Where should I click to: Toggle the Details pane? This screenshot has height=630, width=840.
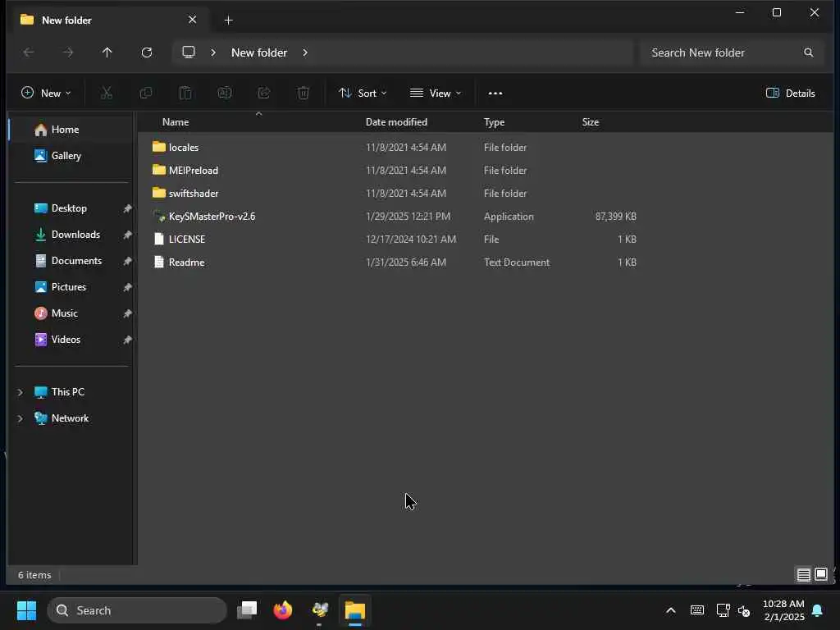point(791,94)
